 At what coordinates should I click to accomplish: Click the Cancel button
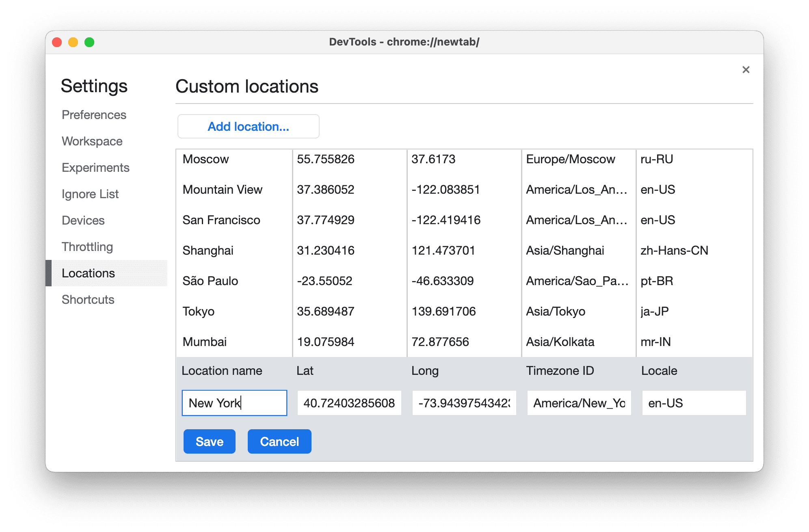click(279, 441)
